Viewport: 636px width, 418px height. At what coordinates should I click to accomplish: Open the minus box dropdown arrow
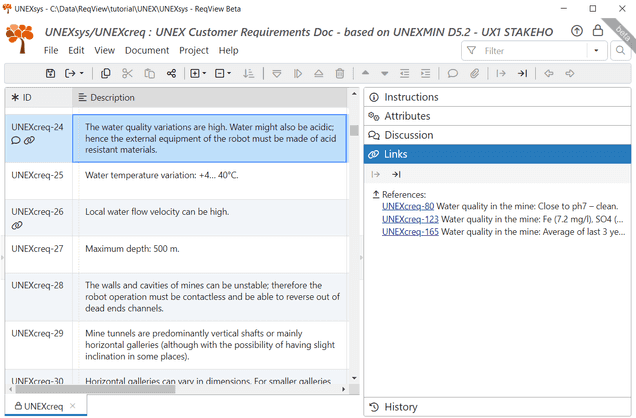[x=229, y=73]
